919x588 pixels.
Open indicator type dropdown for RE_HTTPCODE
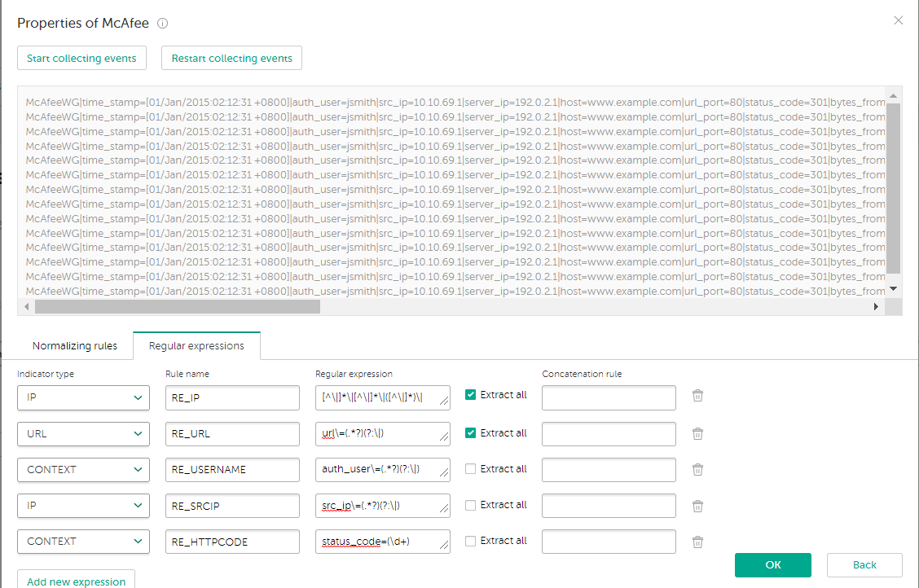[x=83, y=542]
